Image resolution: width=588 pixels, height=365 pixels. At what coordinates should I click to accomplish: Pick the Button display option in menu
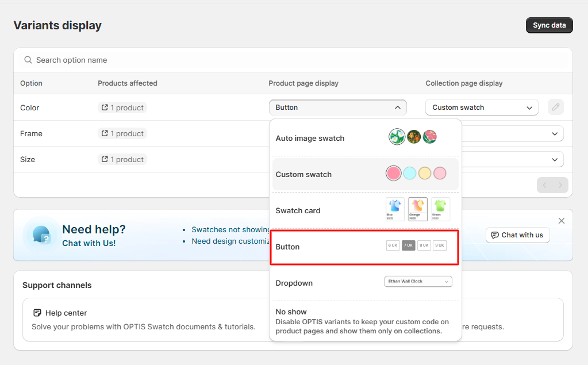click(364, 247)
